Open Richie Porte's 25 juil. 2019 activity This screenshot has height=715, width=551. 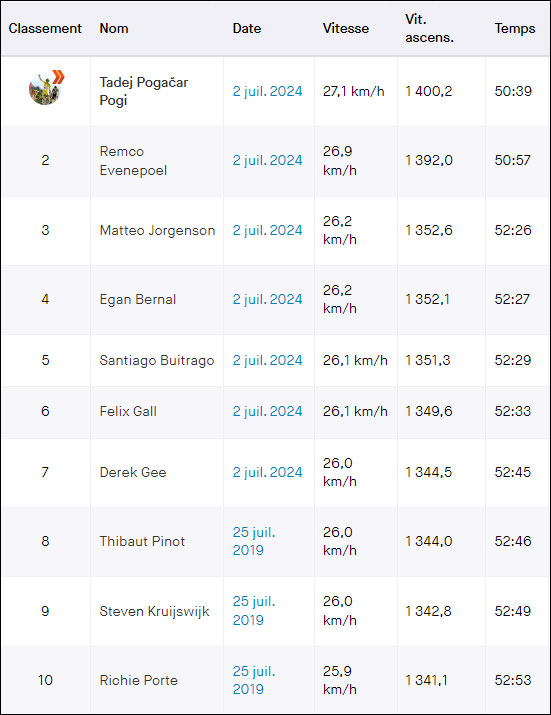(254, 680)
